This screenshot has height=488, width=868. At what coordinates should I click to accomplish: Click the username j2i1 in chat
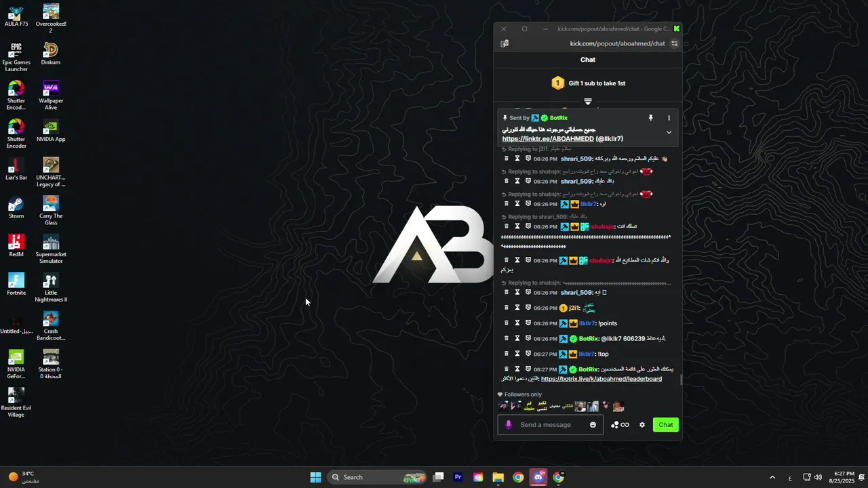tap(574, 308)
